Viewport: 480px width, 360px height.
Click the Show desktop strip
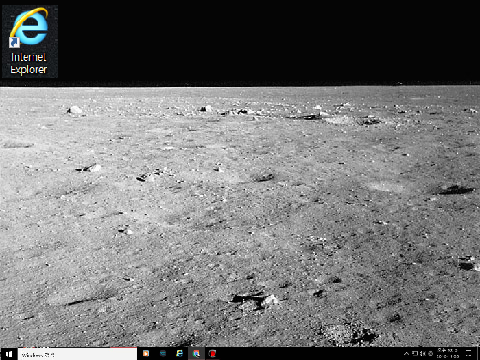point(478,354)
